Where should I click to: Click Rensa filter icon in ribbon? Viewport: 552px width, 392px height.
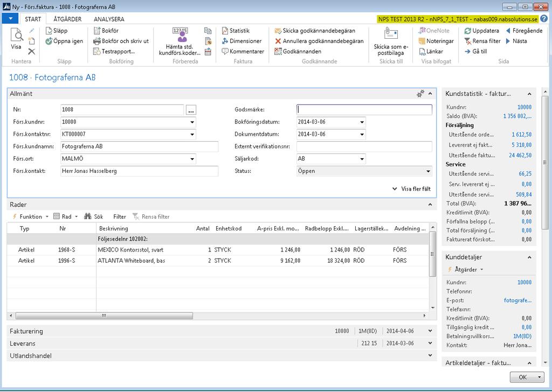click(468, 41)
